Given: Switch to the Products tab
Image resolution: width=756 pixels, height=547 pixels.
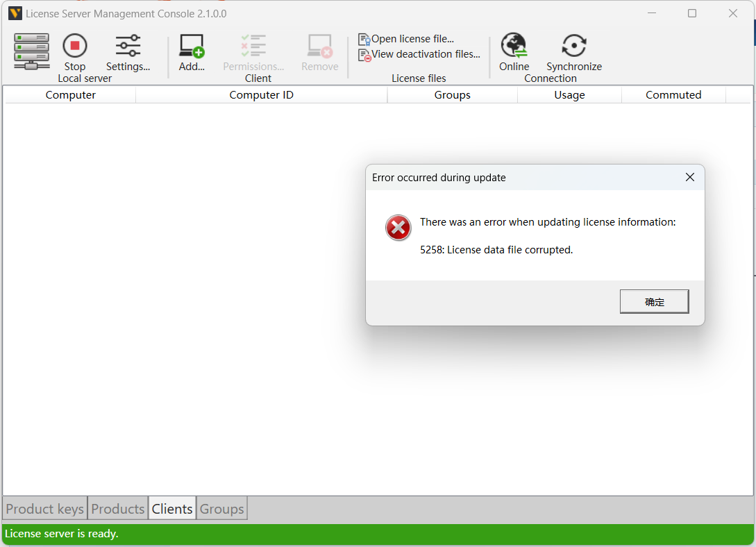Looking at the screenshot, I should tap(118, 509).
